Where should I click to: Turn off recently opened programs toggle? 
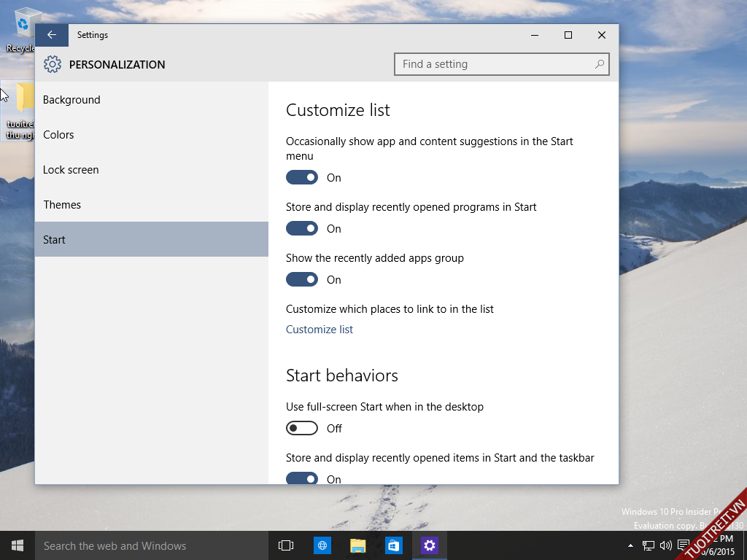tap(302, 228)
